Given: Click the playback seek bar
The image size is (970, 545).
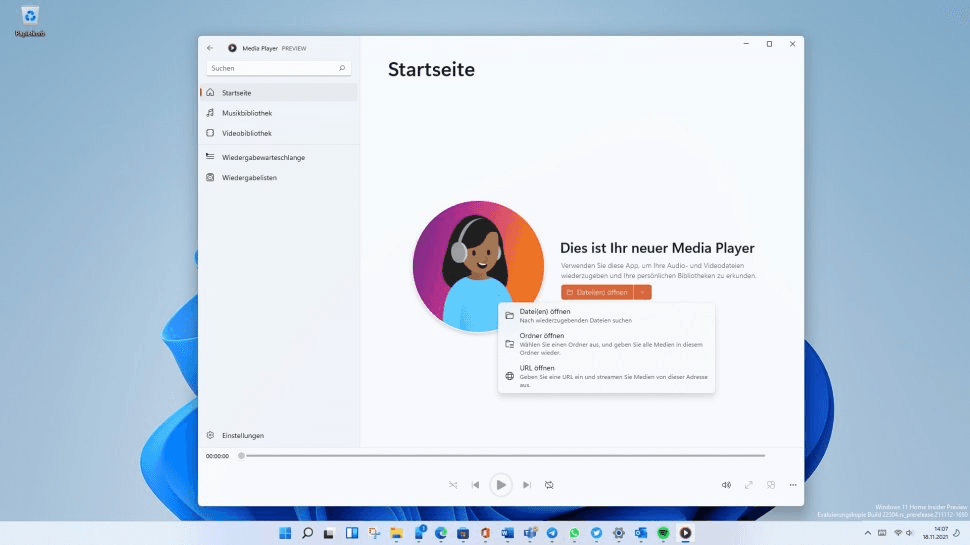Looking at the screenshot, I should (x=503, y=456).
